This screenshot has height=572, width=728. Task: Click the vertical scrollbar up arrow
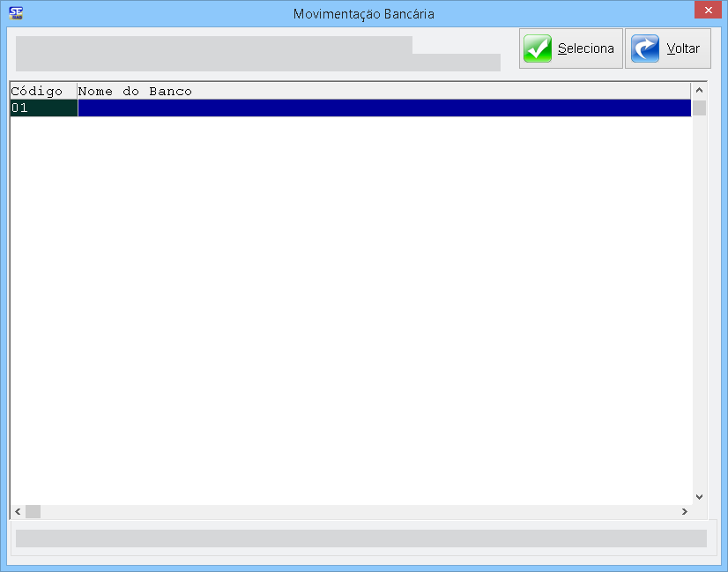699,91
